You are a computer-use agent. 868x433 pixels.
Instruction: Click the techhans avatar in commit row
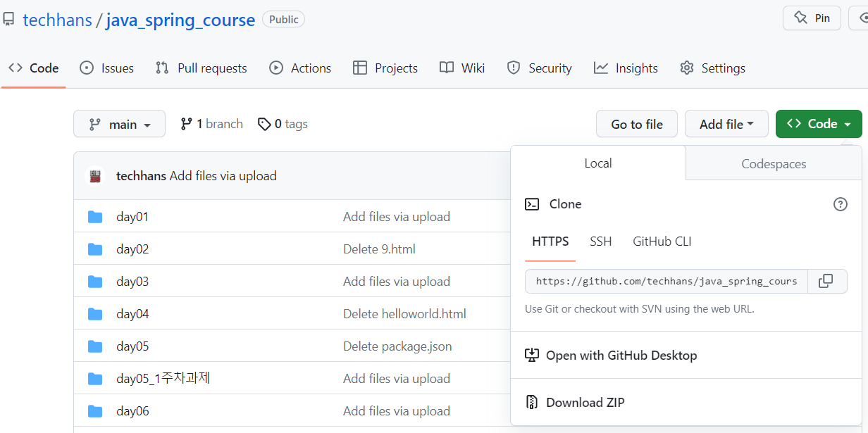pos(95,176)
